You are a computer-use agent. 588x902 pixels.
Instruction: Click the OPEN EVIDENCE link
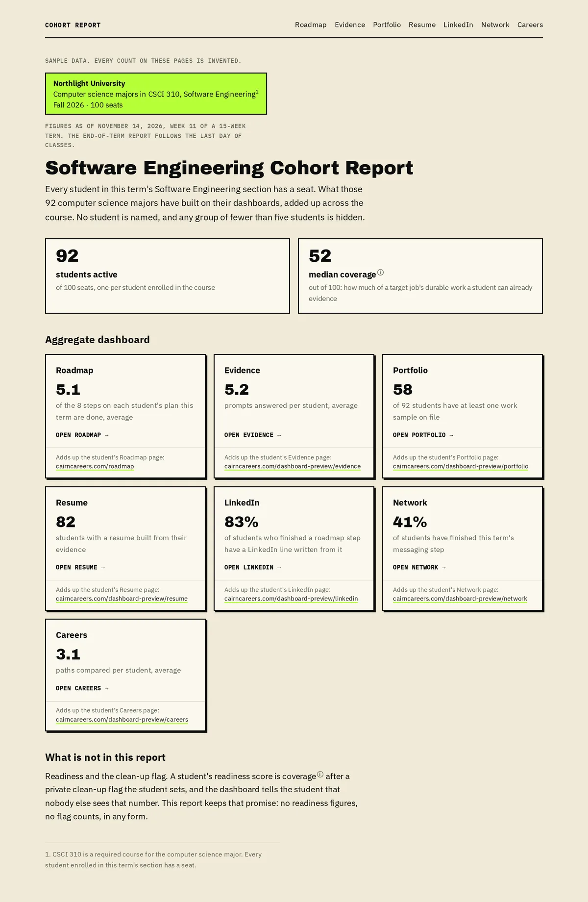pyautogui.click(x=253, y=435)
